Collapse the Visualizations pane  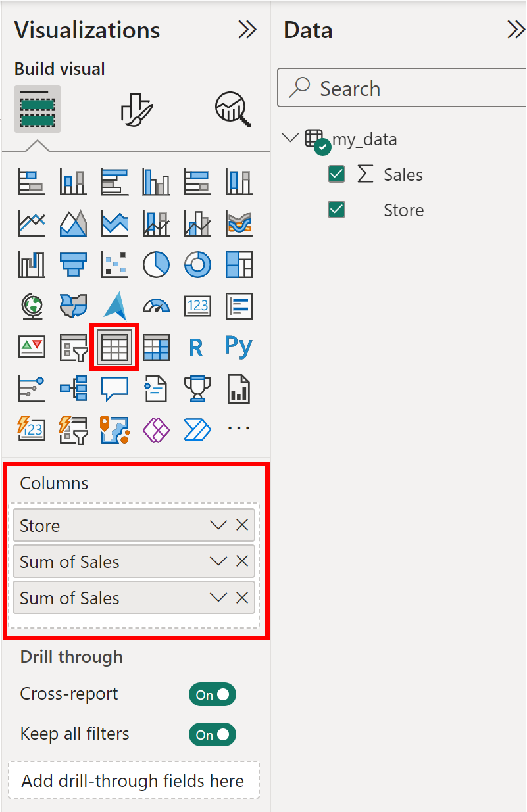point(247,30)
